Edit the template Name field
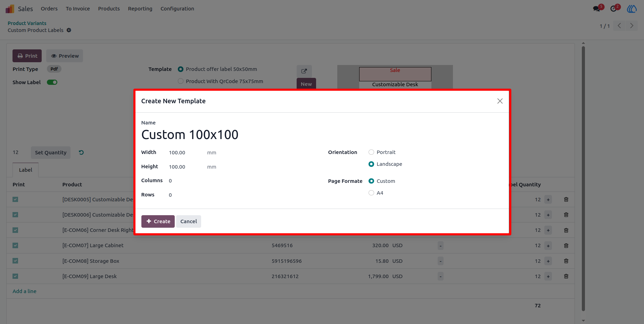 [x=322, y=135]
